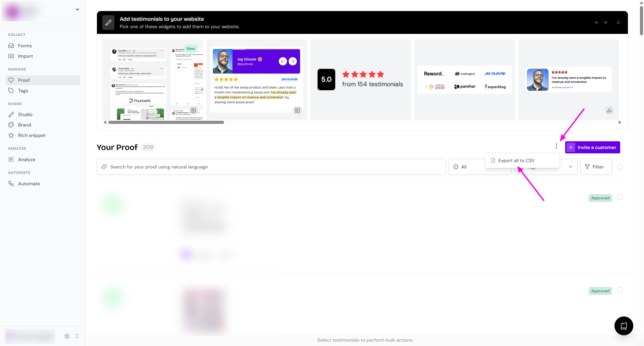Click Invite a customer button
Viewport: 644px width, 346px height.
pyautogui.click(x=592, y=147)
